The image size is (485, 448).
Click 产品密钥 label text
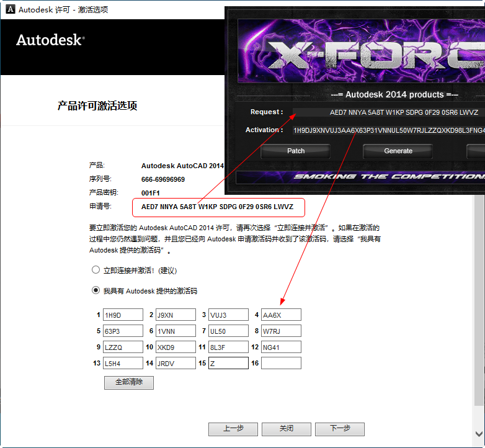pos(104,192)
